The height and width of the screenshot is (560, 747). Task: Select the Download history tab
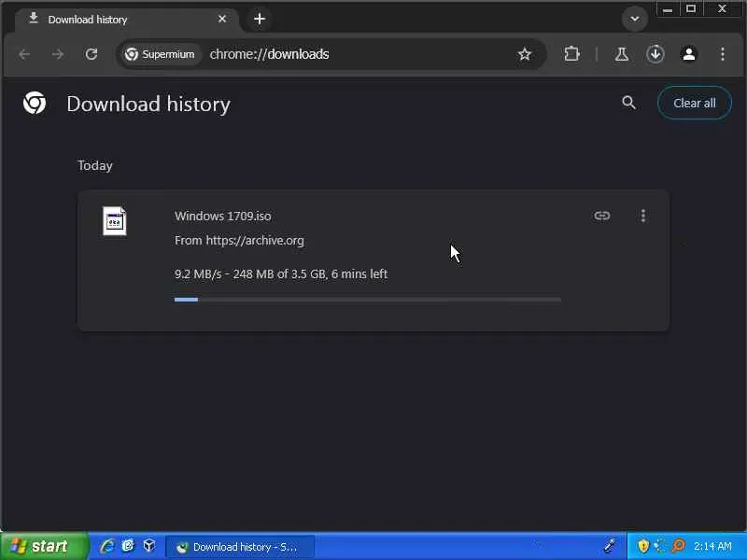click(x=127, y=20)
